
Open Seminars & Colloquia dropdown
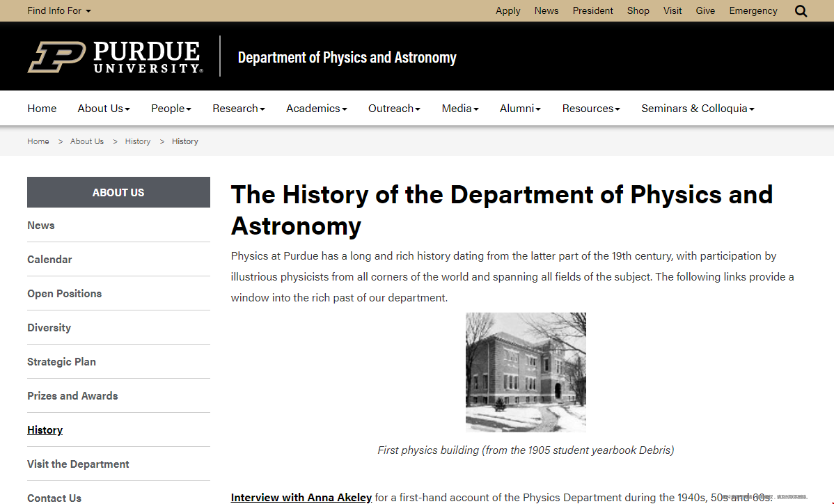click(698, 109)
